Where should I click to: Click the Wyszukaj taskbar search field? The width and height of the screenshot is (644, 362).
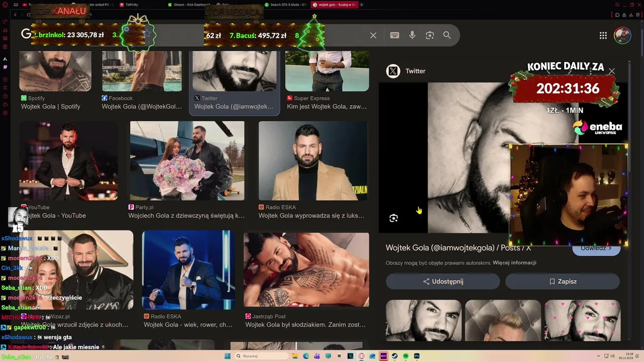(262, 356)
